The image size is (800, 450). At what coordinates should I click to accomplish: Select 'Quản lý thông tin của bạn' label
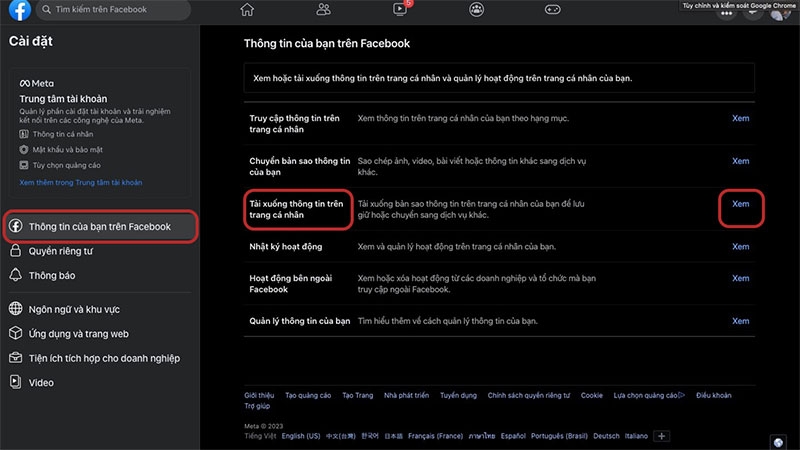[x=299, y=321]
